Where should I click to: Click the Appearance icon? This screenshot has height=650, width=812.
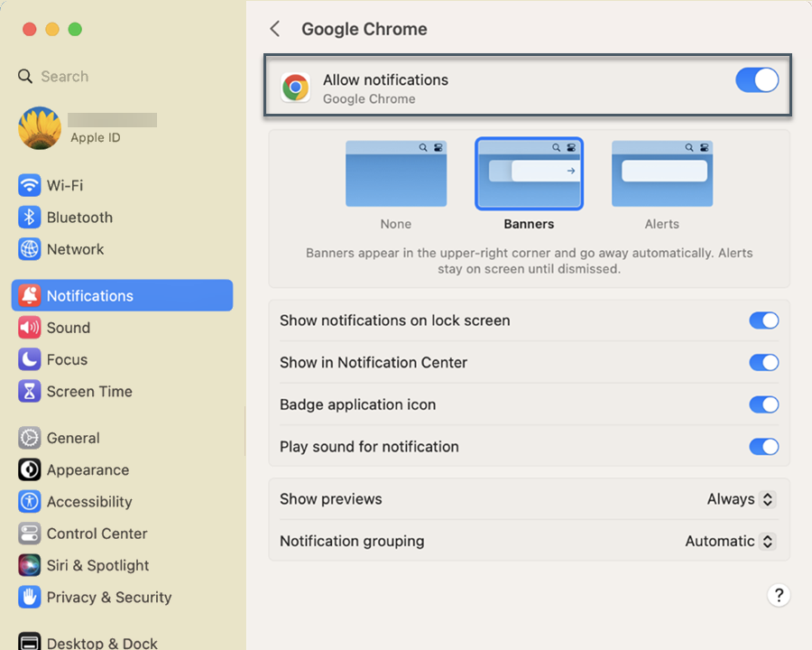pyautogui.click(x=30, y=469)
